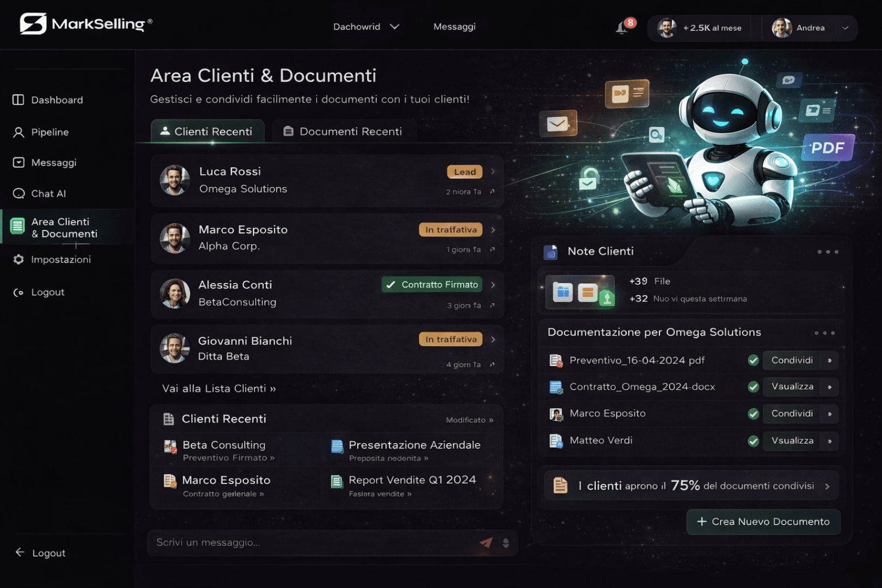Image resolution: width=882 pixels, height=588 pixels.
Task: Open Impostazioni via the gear icon
Action: [x=18, y=259]
